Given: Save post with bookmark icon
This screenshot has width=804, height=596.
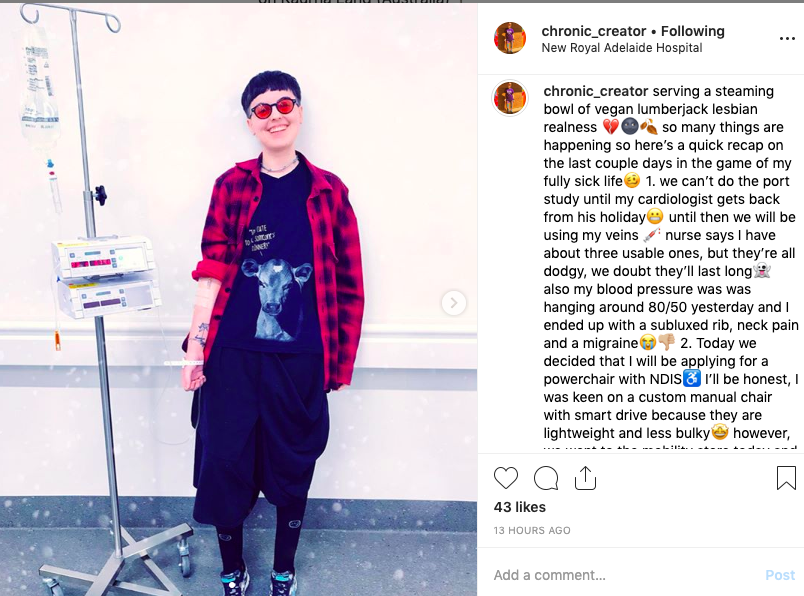Looking at the screenshot, I should click(786, 478).
